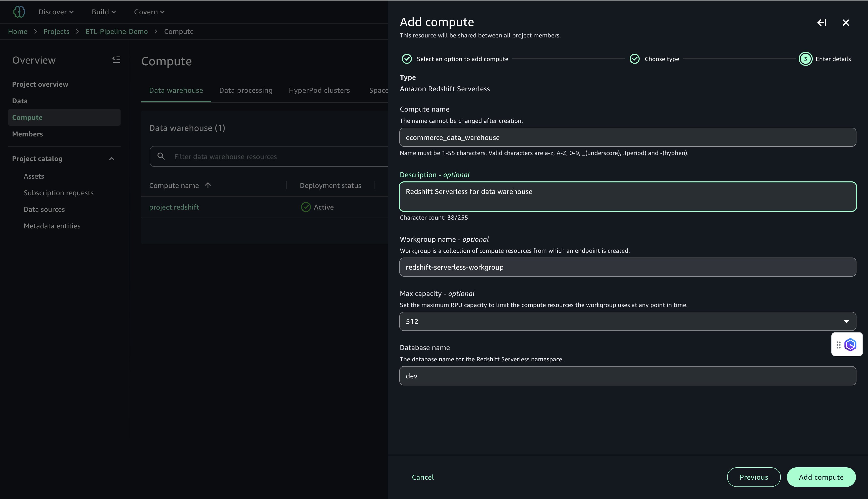This screenshot has height=499, width=868.
Task: Switch to HyperPod clusters tab
Action: (319, 90)
